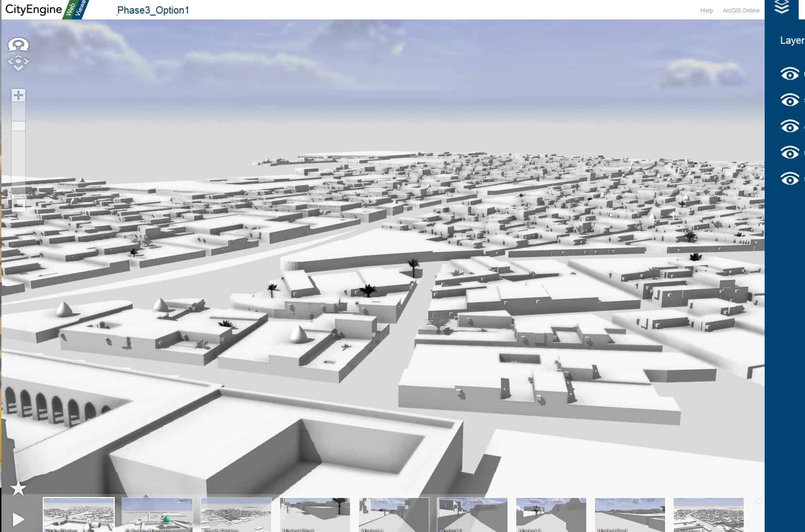Hide the fourth layer in Layers panel
The width and height of the screenshot is (805, 532).
pyautogui.click(x=789, y=153)
